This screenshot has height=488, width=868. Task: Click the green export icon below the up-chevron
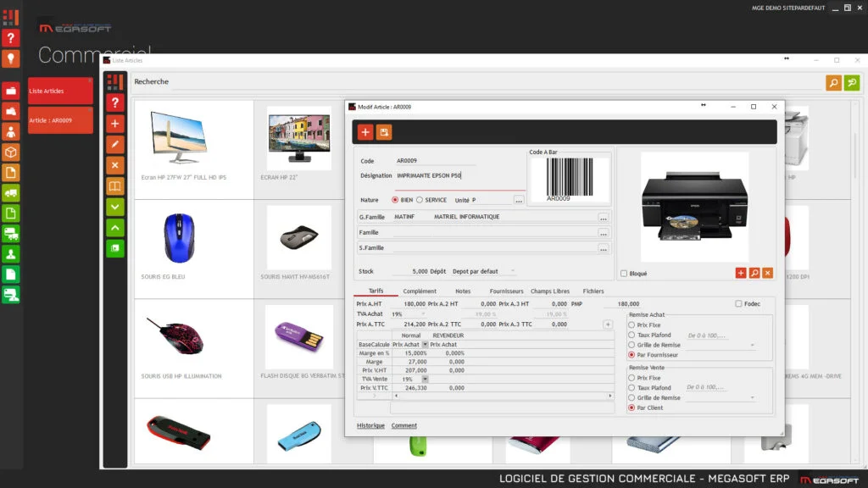[x=114, y=248]
